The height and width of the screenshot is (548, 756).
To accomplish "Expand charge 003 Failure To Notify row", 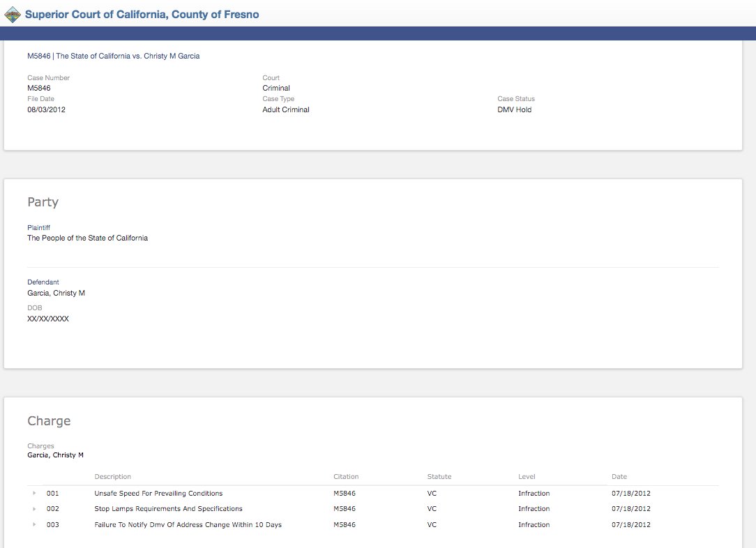I will click(34, 524).
